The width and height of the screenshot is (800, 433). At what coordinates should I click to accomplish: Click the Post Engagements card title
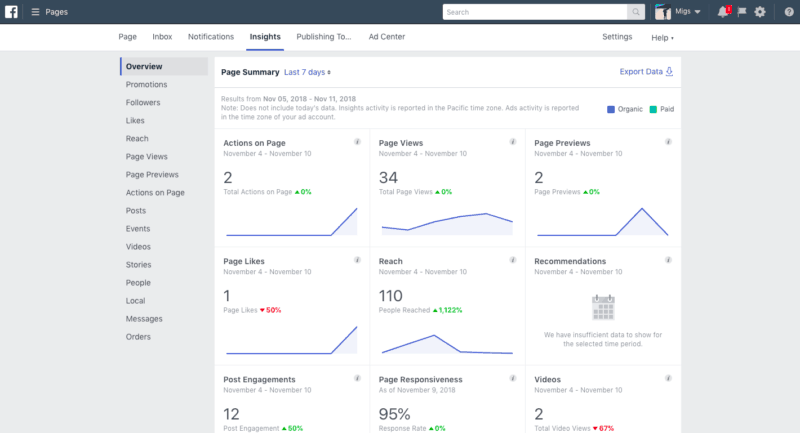pos(259,379)
